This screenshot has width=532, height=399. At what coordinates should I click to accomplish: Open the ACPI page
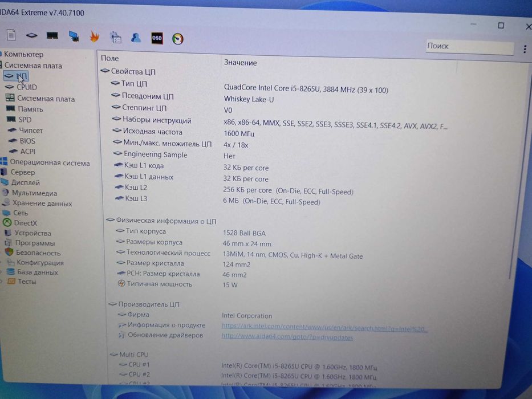tap(27, 151)
